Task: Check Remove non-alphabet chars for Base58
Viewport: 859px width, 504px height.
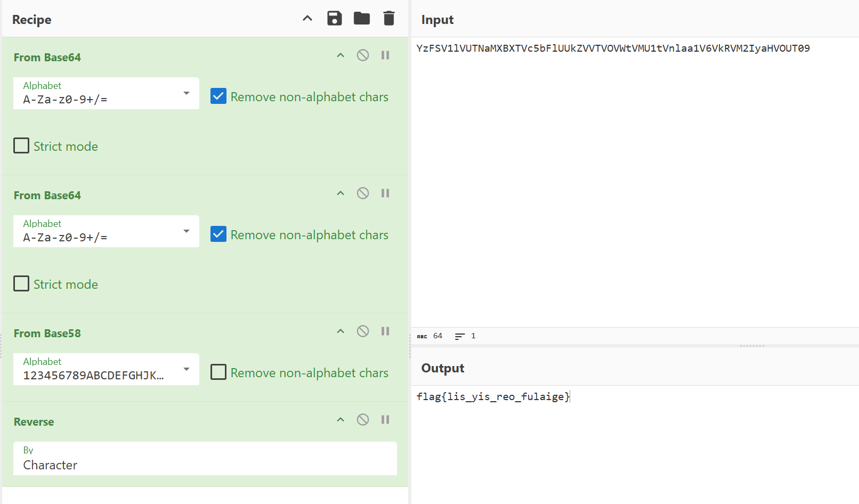Action: 218,372
